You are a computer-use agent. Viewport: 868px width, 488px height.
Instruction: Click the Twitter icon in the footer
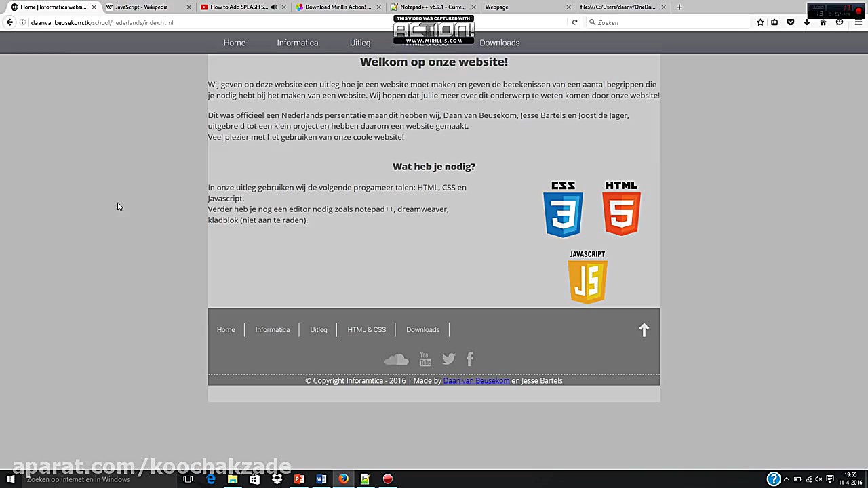click(448, 359)
